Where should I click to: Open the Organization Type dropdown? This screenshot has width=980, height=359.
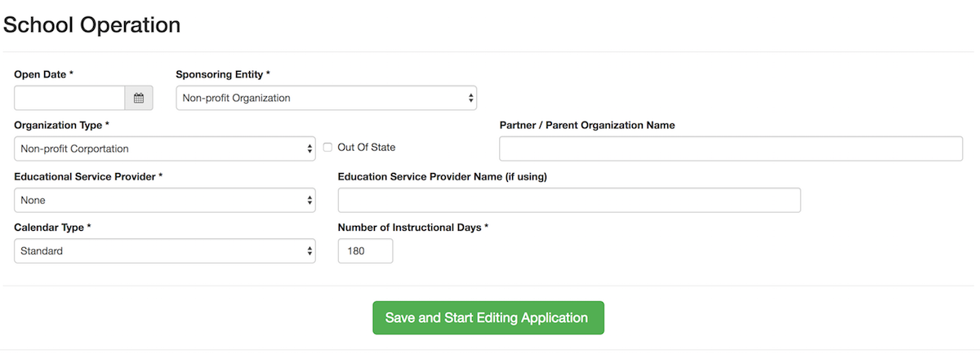165,148
